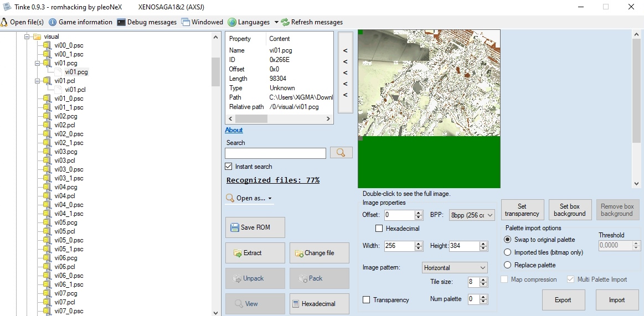644x316 pixels.
Task: Click the file tree vertical scrollbar thumb
Action: (x=215, y=72)
